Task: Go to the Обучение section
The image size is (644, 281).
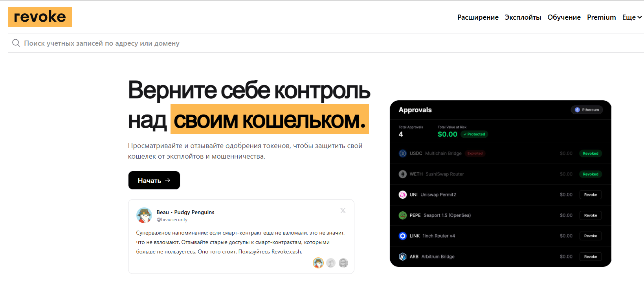Action: (564, 17)
